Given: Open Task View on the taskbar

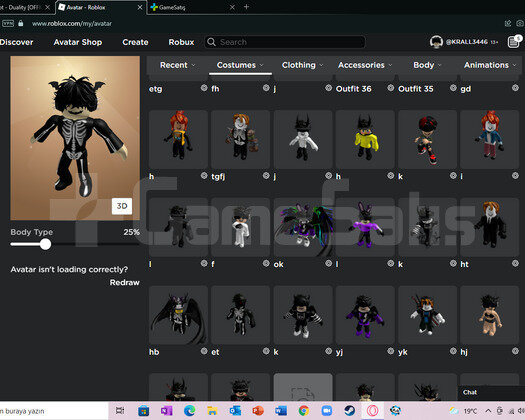Looking at the screenshot, I should click(x=120, y=411).
